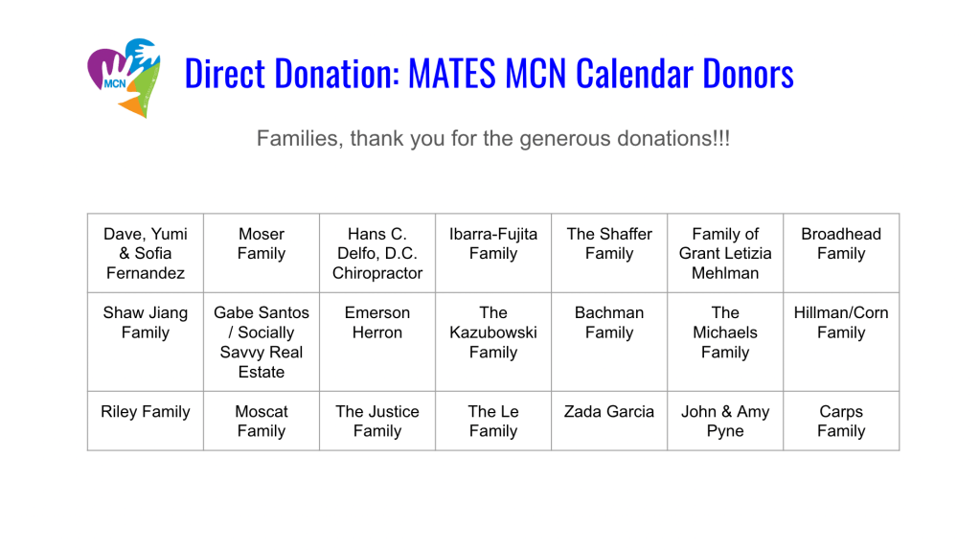This screenshot has height=550, width=980.
Task: Select the John & Amy Pyne cell
Action: pyautogui.click(x=725, y=421)
